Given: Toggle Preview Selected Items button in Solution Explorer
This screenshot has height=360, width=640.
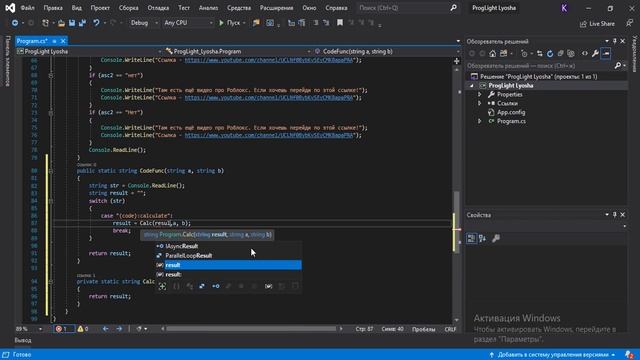Looking at the screenshot, I should pos(606,53).
